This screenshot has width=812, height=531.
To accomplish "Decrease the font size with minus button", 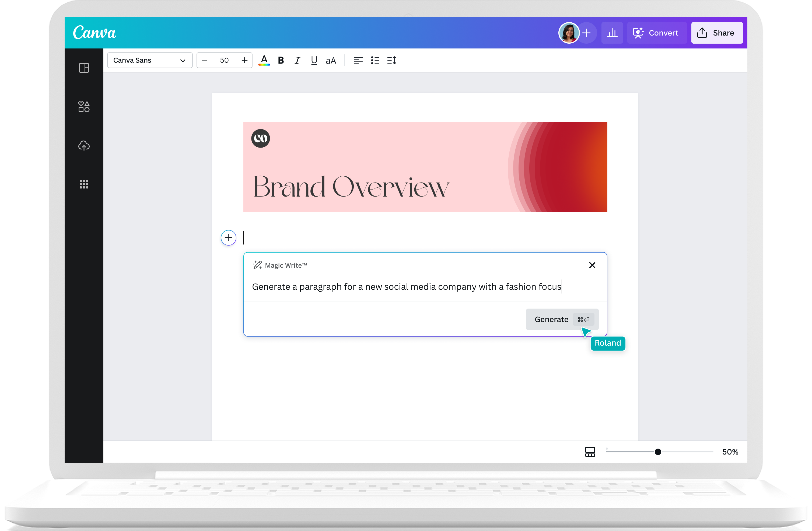I will [x=204, y=60].
